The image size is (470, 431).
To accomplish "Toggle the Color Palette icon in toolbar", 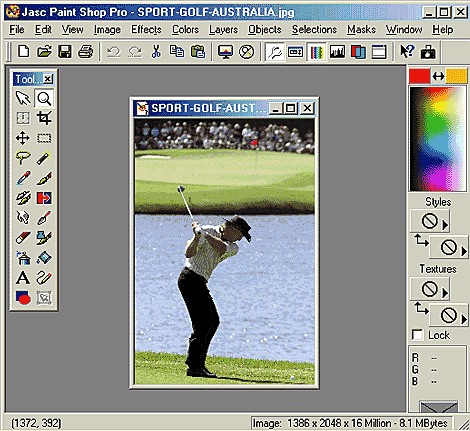I will pyautogui.click(x=316, y=52).
